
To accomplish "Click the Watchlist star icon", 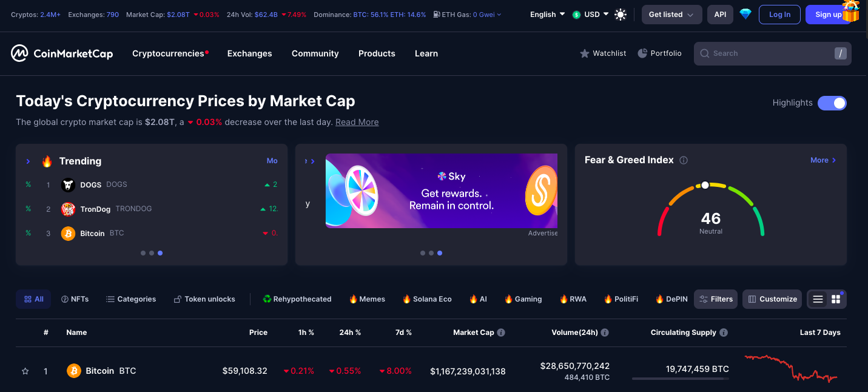I will tap(585, 53).
